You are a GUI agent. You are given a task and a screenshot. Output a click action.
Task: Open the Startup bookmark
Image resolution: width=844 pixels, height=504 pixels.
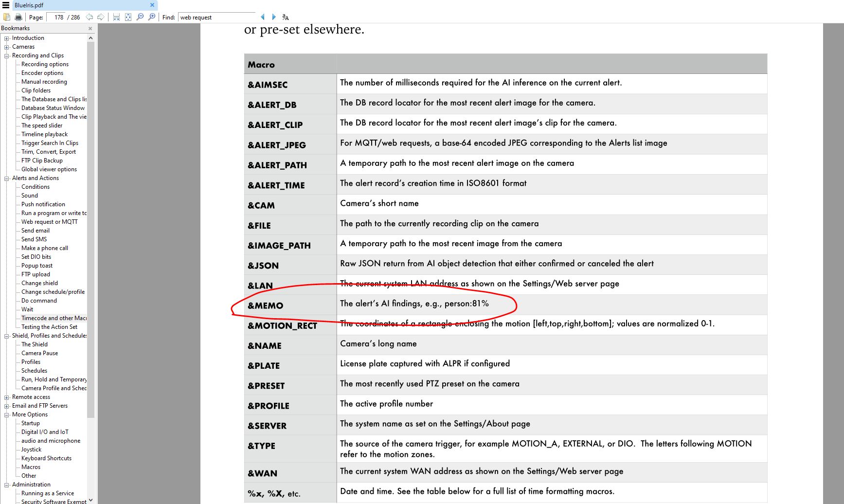pyautogui.click(x=31, y=423)
